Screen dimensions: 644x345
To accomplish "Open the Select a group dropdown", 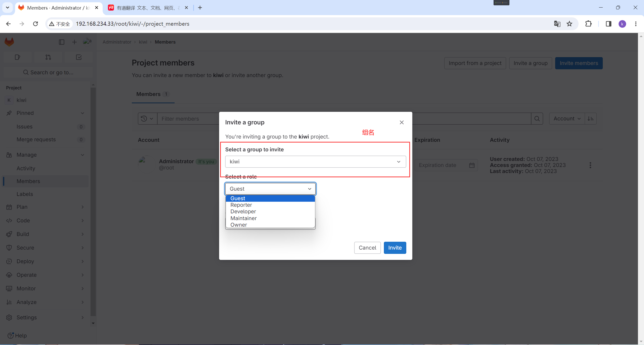I will point(315,162).
